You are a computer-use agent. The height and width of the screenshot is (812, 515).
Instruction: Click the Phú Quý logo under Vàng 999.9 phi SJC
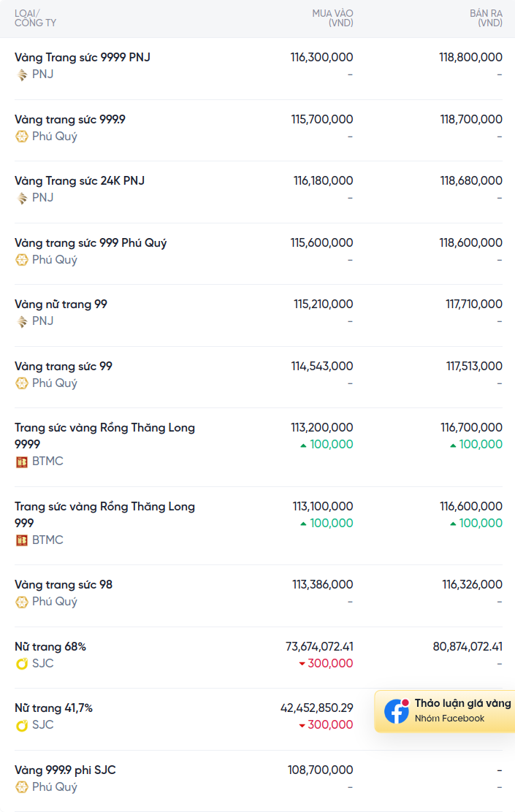22,787
